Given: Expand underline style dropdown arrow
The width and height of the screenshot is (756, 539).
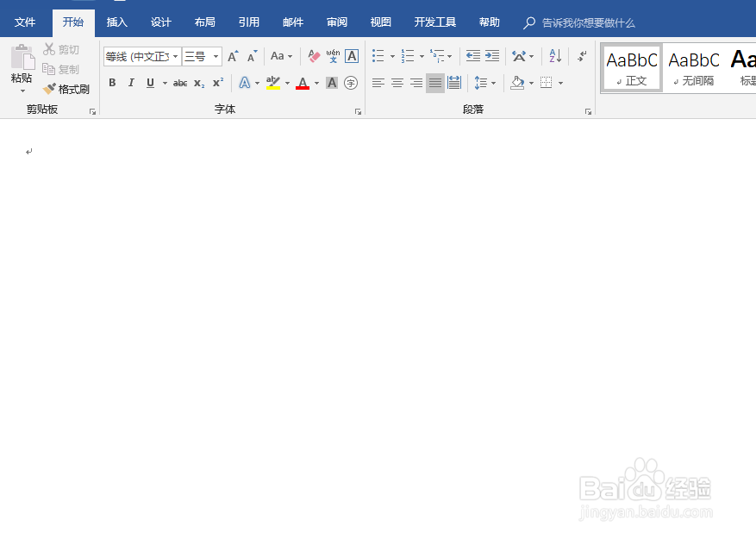Looking at the screenshot, I should coord(165,83).
